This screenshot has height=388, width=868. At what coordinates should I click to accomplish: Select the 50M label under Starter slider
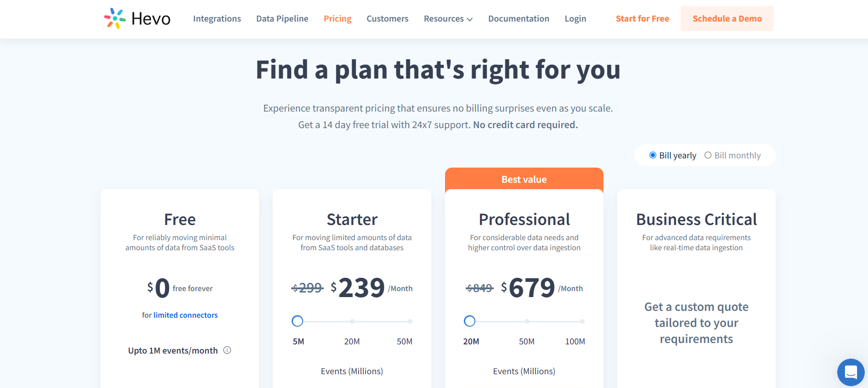pyautogui.click(x=405, y=341)
